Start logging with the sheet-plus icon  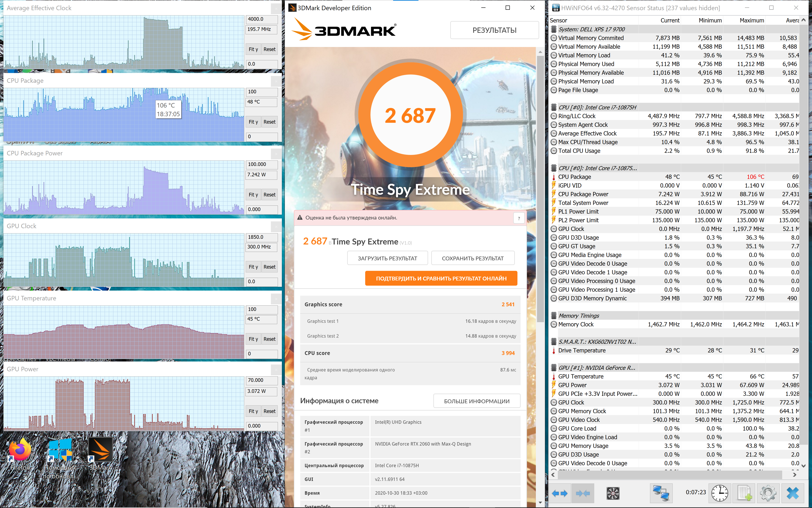(744, 493)
